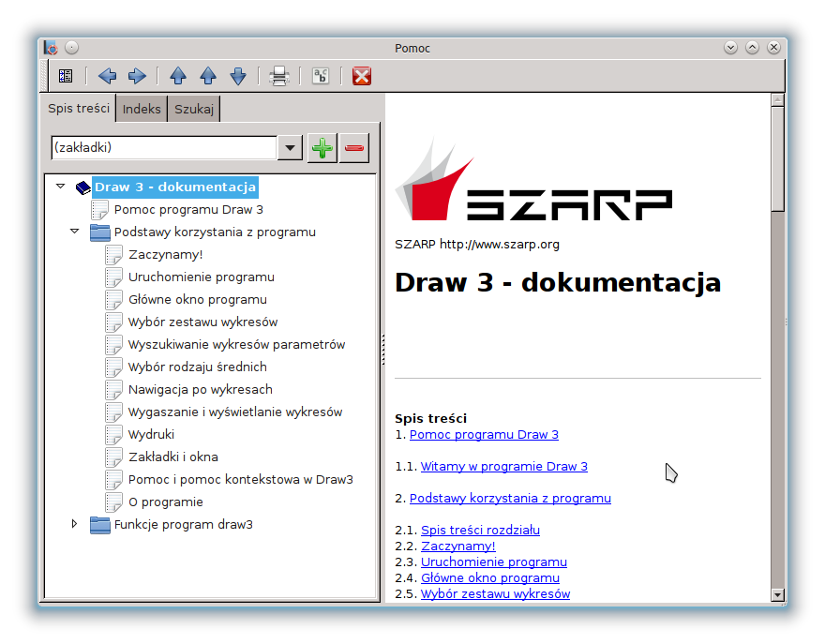Select tree item Pomoc programu Draw 3
The height and width of the screenshot is (644, 825).
pos(188,210)
